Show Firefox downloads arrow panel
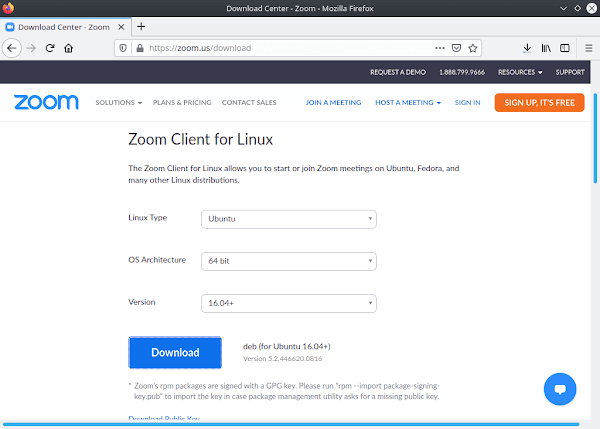 (x=527, y=48)
